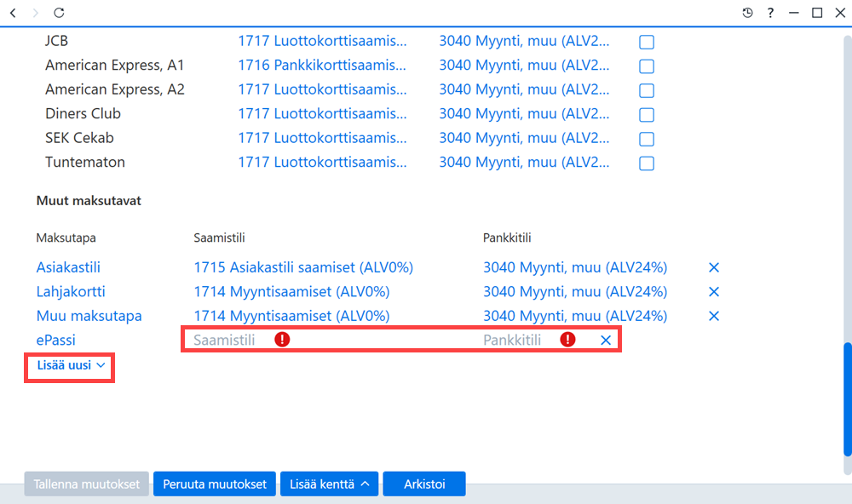
Task: Open Asiakastili's 3040 Myynti, muu (ALV24%)
Action: coord(575,267)
